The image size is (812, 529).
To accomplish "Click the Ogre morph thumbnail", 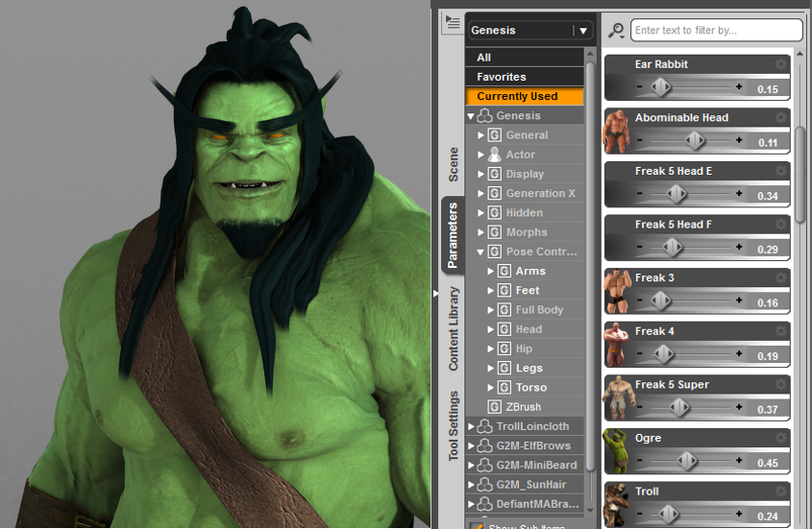I will coord(616,451).
